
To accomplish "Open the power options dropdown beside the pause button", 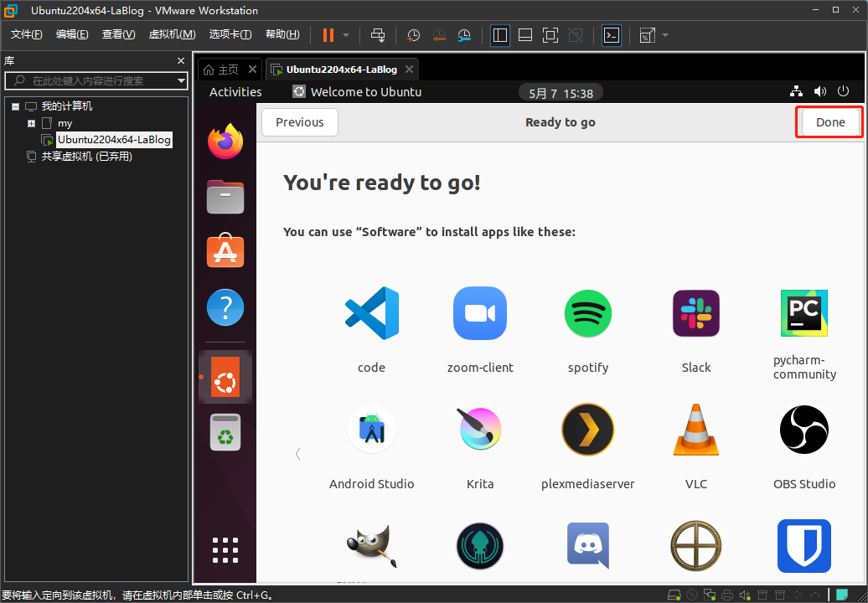I will tap(346, 35).
